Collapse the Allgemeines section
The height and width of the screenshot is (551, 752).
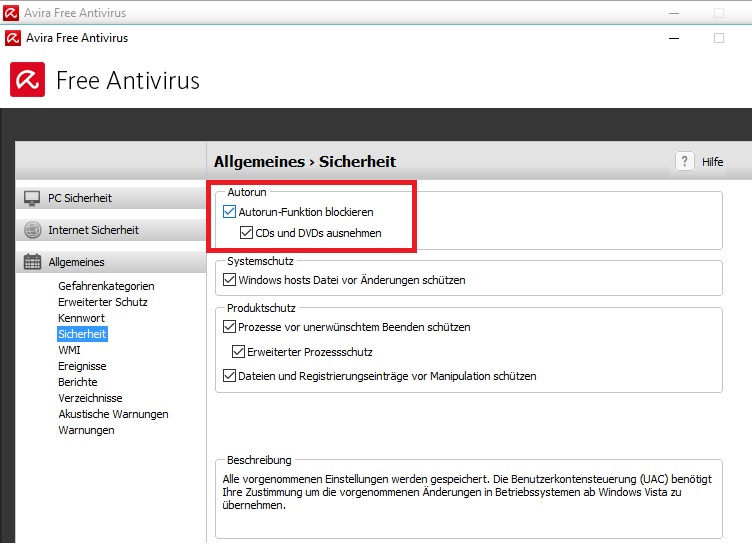111,262
